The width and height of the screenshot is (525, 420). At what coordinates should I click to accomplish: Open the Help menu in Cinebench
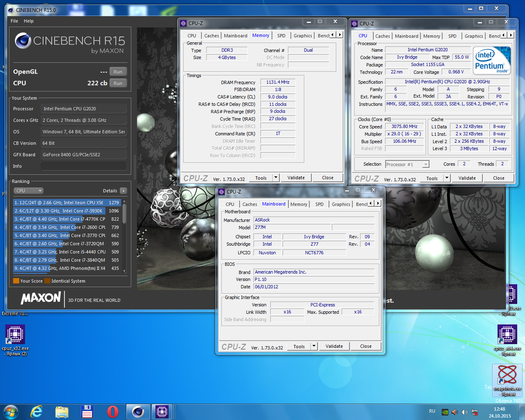pyautogui.click(x=29, y=21)
